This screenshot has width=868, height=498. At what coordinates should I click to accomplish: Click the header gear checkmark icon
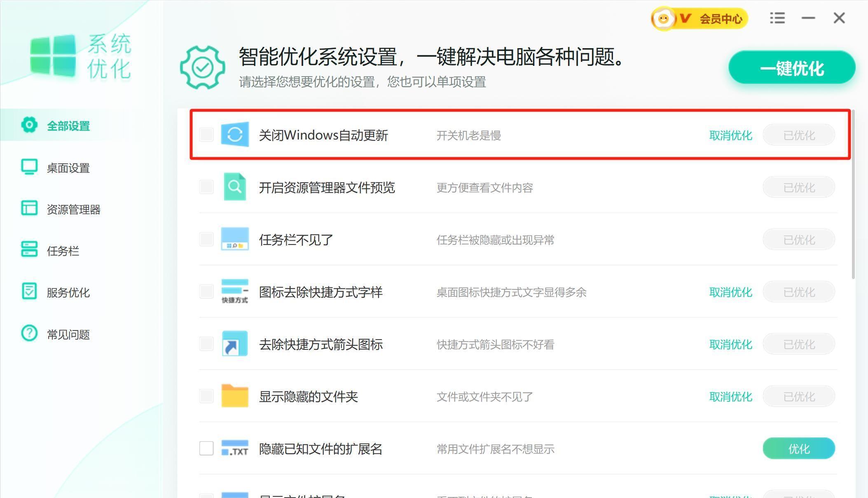pos(202,67)
